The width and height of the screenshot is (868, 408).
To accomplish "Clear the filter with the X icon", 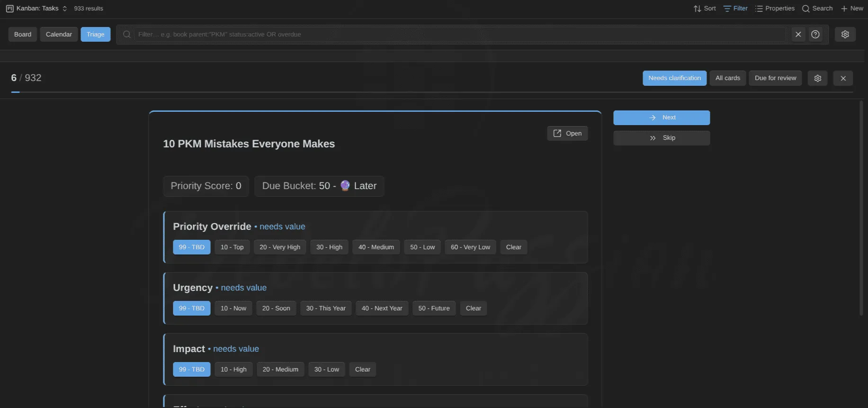I will pos(798,34).
